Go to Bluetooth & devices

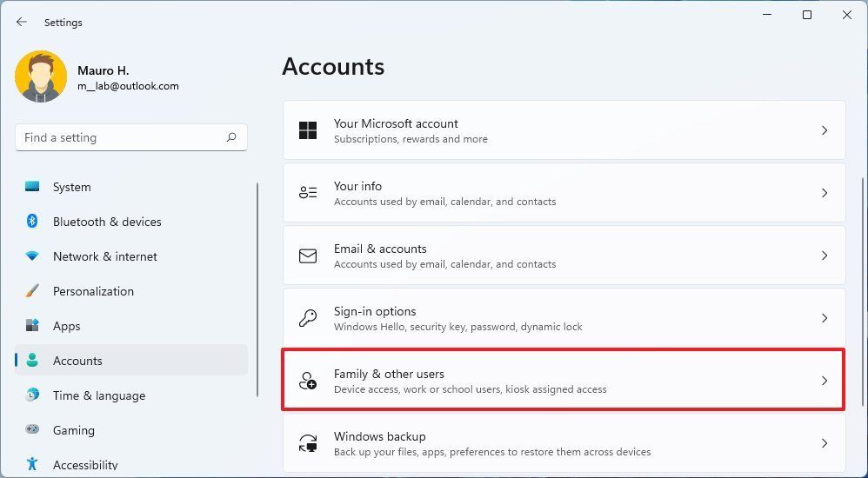coord(131,222)
